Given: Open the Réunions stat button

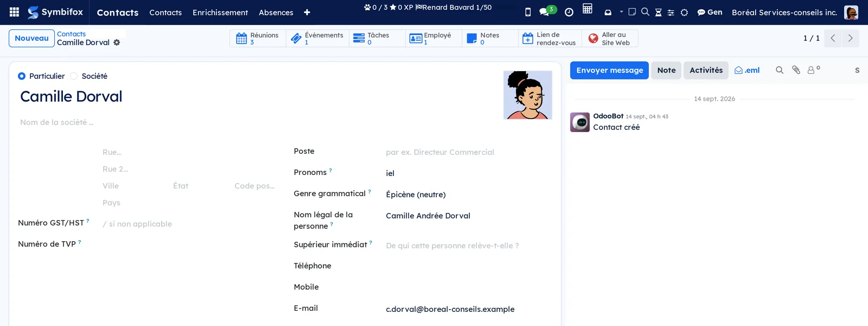Looking at the screenshot, I should (x=258, y=38).
